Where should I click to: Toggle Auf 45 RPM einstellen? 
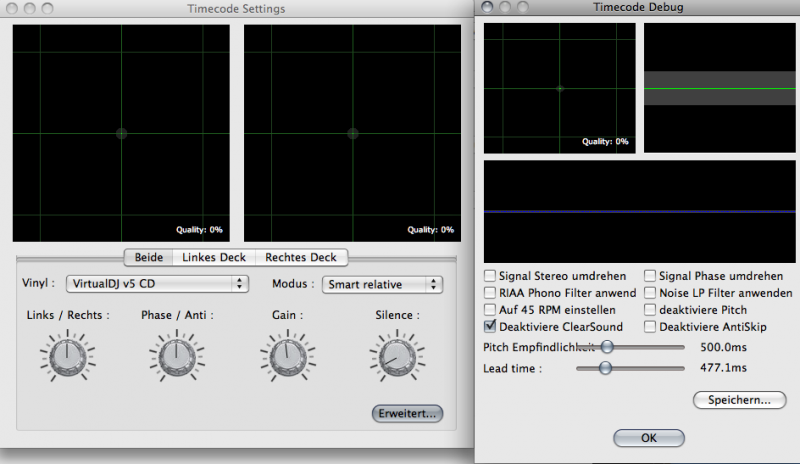(x=490, y=310)
